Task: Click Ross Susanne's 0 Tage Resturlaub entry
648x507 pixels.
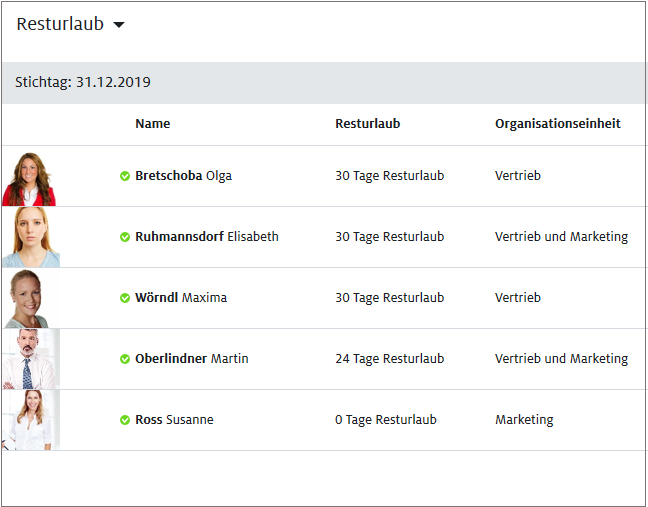Action: click(x=385, y=420)
